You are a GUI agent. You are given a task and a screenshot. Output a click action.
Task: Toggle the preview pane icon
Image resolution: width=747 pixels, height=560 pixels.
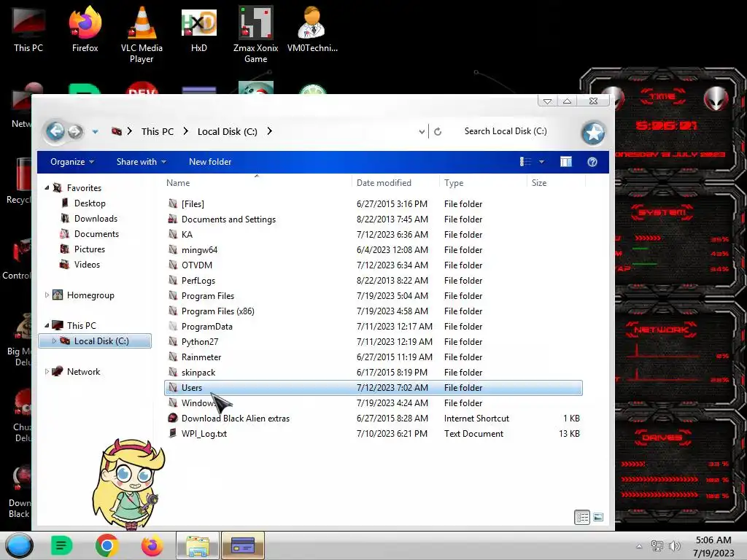(566, 162)
